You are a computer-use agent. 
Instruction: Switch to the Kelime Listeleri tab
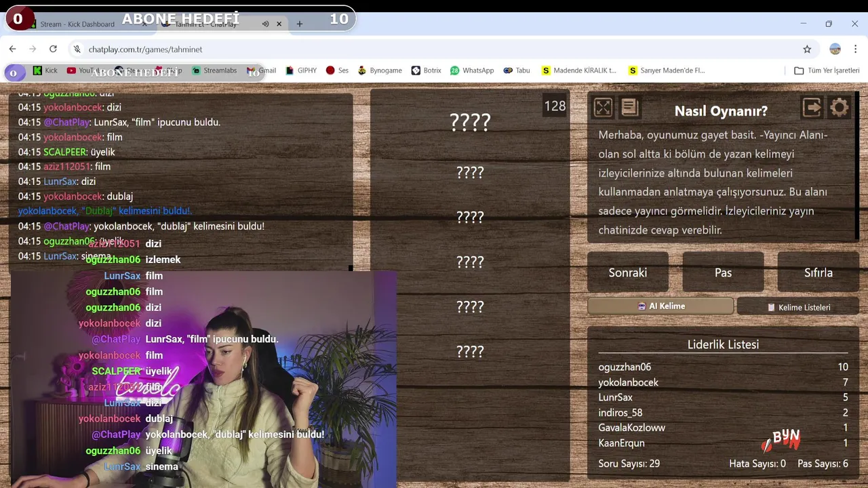798,307
